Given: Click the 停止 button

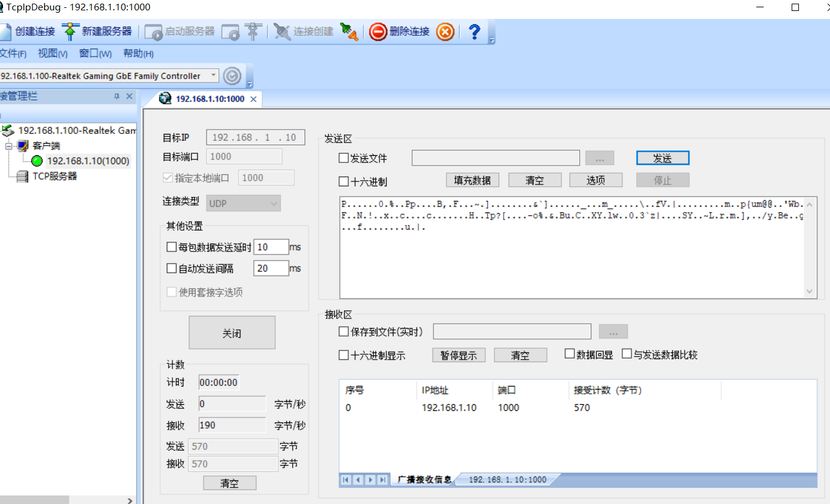Looking at the screenshot, I should coord(663,180).
